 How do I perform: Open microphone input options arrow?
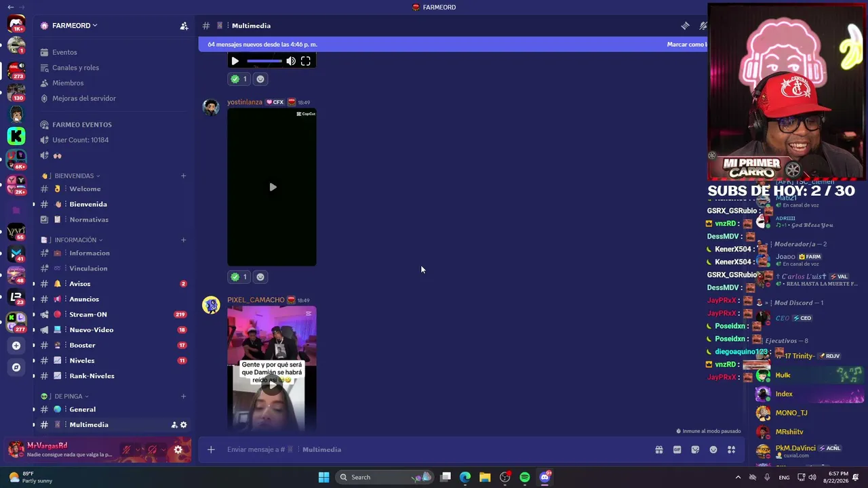click(x=138, y=449)
